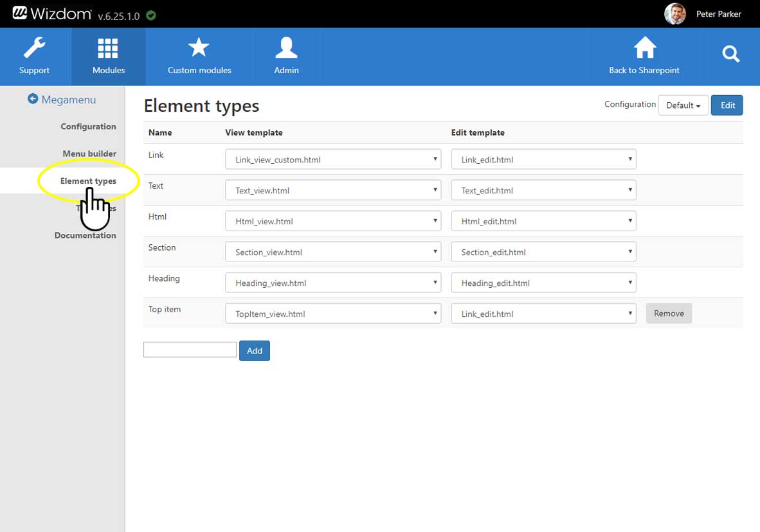The image size is (760, 532).
Task: Open Top item edit template dropdown
Action: click(x=543, y=314)
